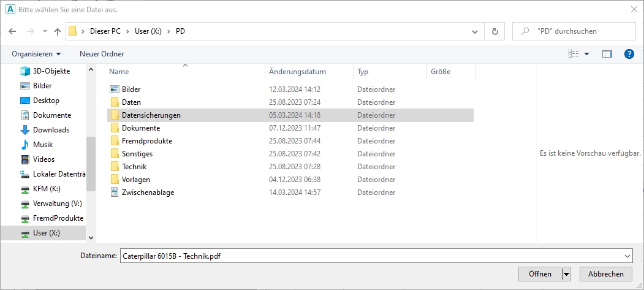Select Downloads in the sidebar
This screenshot has width=644, height=290.
51,130
